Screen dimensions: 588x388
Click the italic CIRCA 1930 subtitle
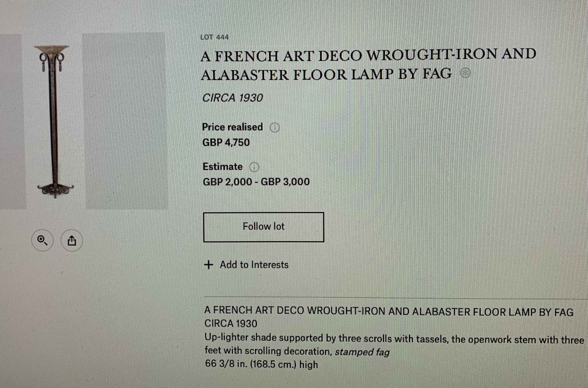(232, 98)
